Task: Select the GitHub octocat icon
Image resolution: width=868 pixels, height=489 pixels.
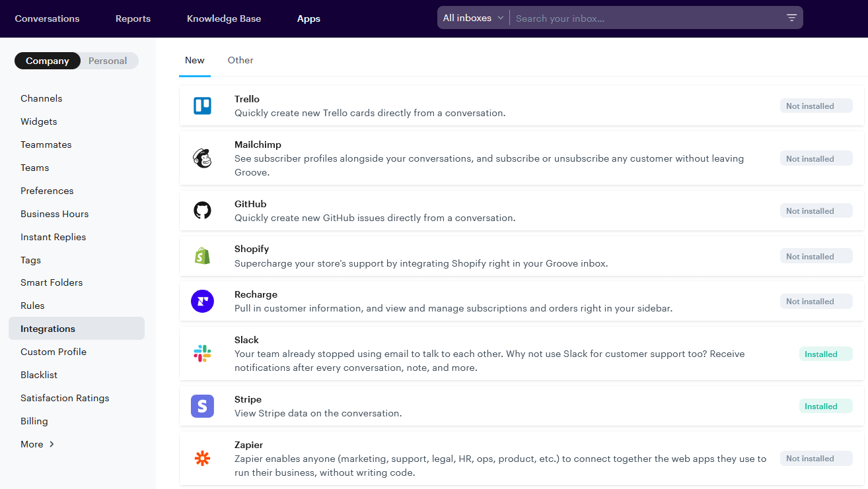Action: pos(202,210)
